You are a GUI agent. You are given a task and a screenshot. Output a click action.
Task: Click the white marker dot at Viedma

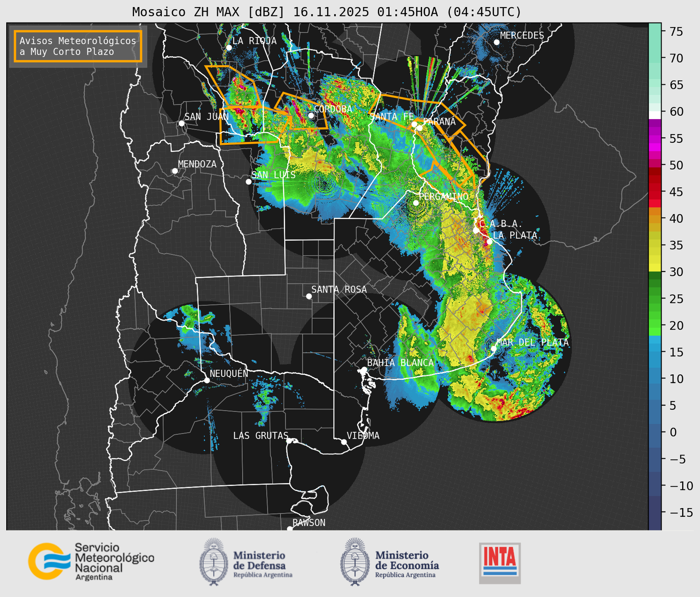click(x=344, y=442)
